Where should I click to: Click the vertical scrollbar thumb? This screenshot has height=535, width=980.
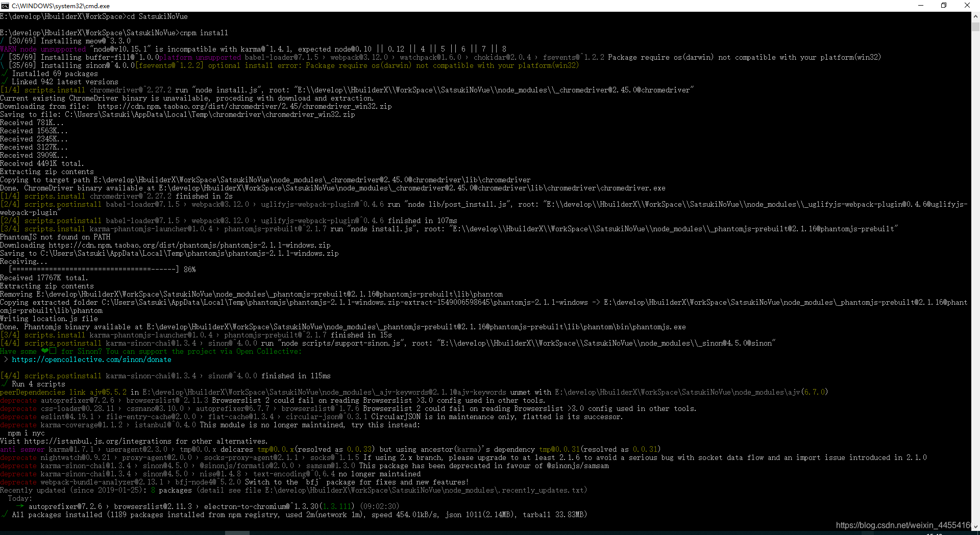coord(975,27)
